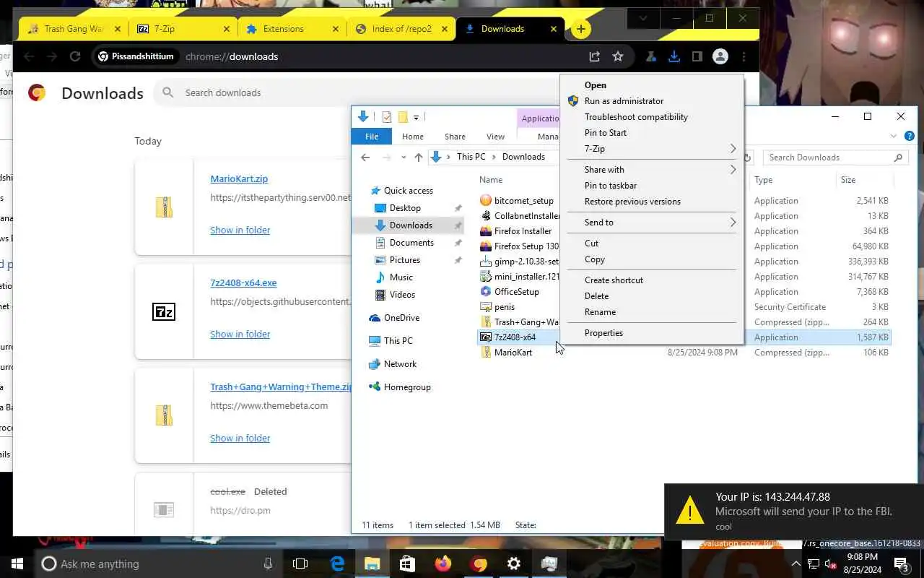Open Windows Start menu
Viewport: 924px width, 578px height.
[17, 564]
